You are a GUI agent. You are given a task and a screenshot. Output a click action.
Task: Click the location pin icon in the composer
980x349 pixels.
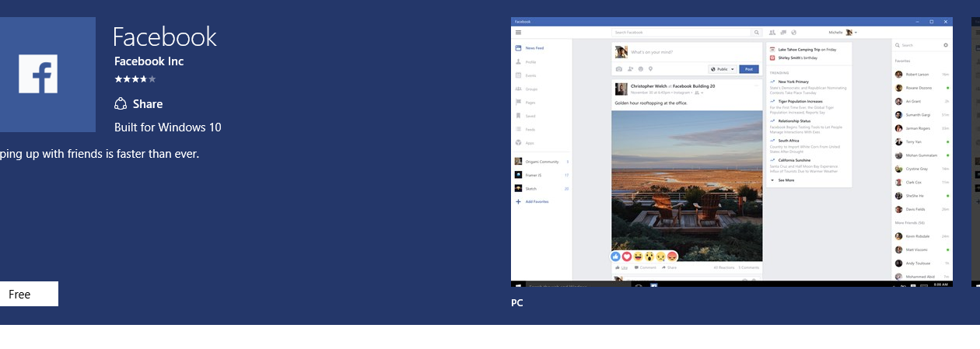[651, 69]
